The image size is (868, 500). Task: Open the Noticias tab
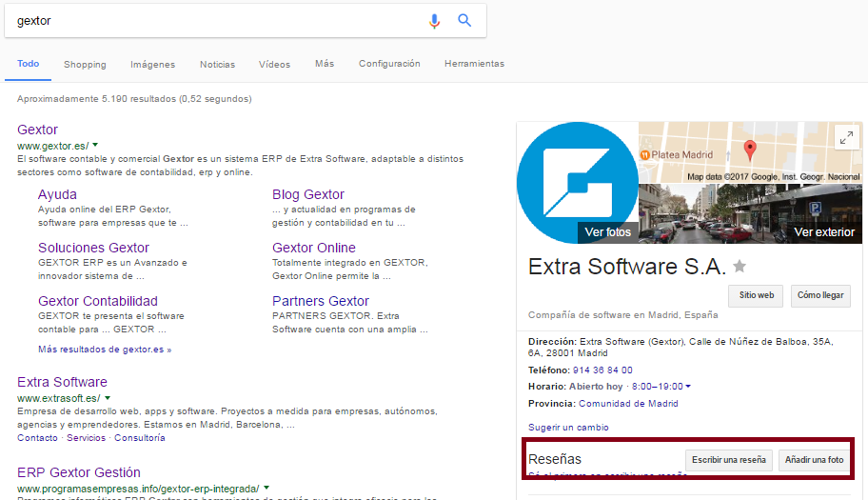218,64
